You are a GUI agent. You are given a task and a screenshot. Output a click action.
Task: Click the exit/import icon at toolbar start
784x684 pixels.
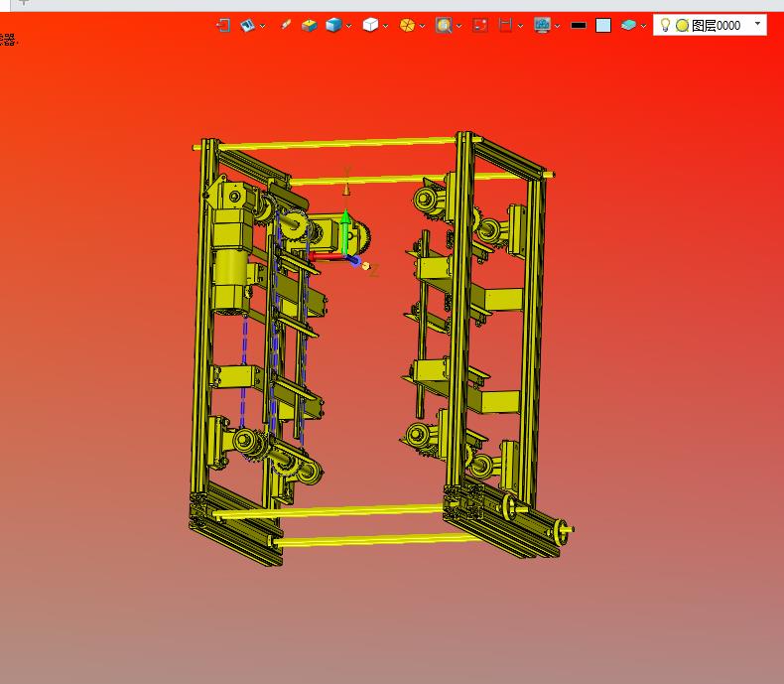coord(223,25)
